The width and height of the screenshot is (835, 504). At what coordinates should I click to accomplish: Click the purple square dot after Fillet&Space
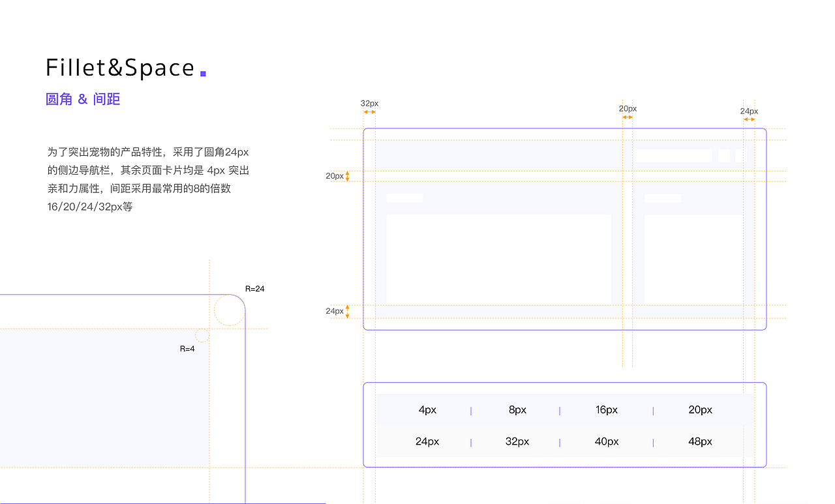pyautogui.click(x=203, y=74)
